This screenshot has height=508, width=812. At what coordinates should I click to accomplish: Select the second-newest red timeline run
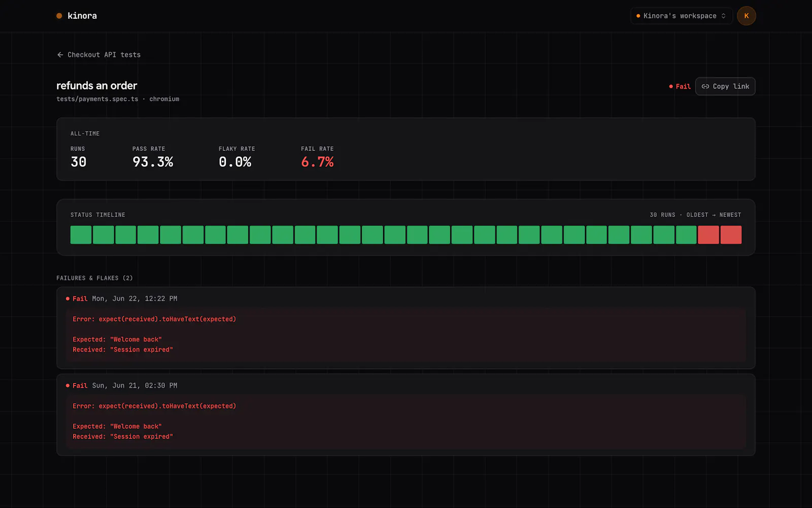708,235
